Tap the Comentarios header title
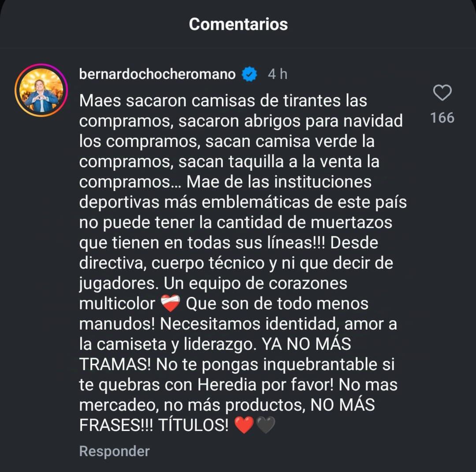 tap(238, 24)
